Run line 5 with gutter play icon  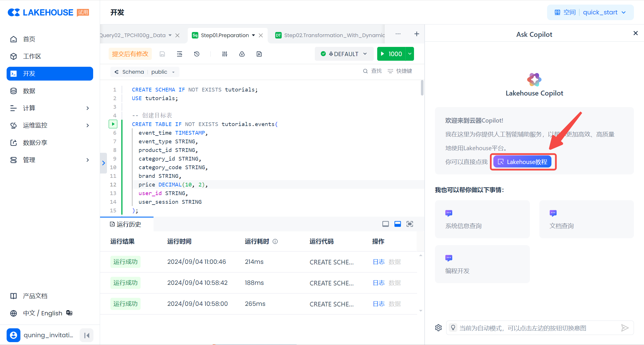point(113,124)
